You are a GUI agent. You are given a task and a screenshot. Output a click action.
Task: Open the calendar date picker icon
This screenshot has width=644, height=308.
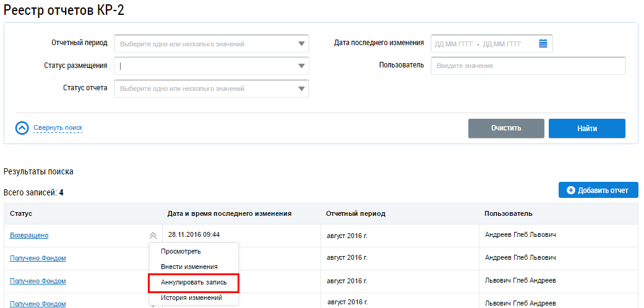pos(543,43)
